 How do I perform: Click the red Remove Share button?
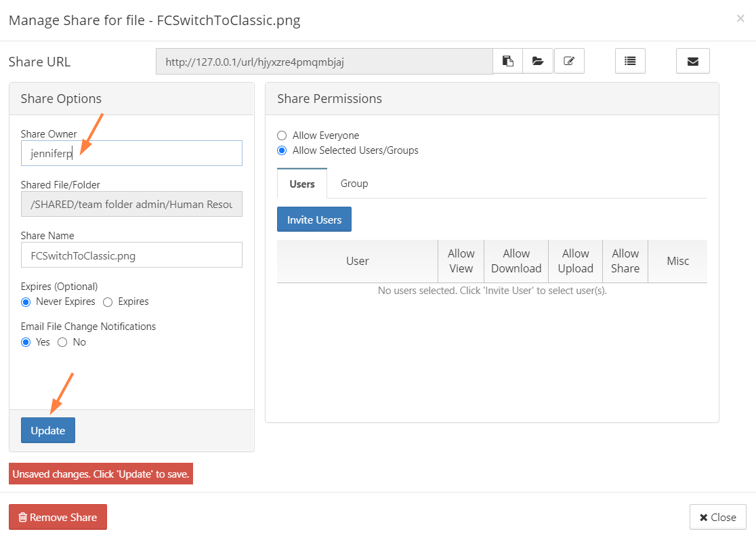tap(58, 517)
